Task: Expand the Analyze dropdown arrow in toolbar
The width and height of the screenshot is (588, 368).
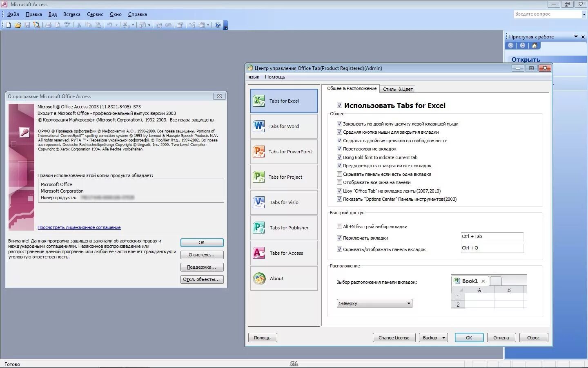Action: click(x=149, y=25)
